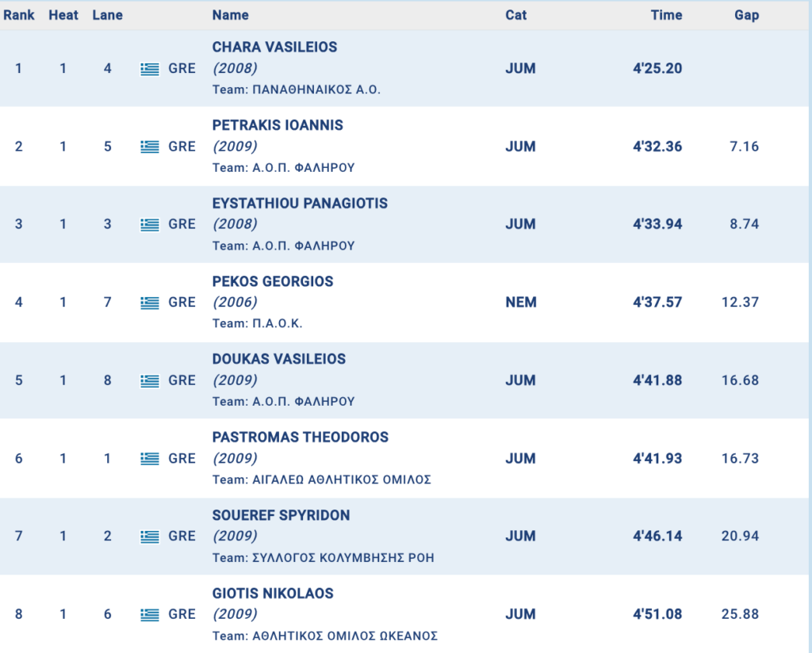
Task: Click the Time column header
Action: coord(666,15)
